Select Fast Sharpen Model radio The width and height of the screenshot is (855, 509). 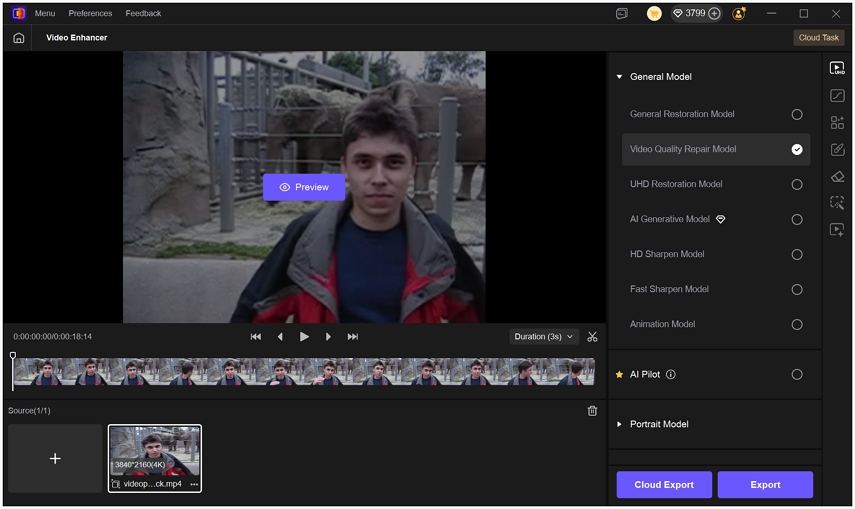(x=797, y=289)
